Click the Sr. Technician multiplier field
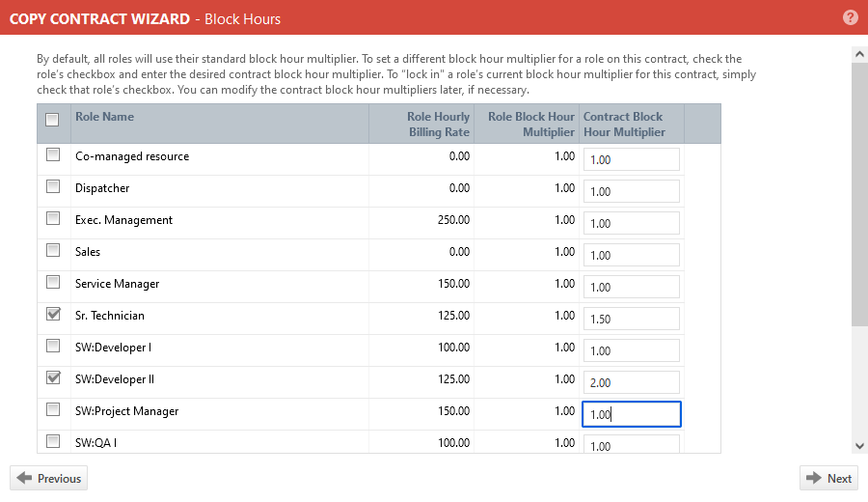 tap(631, 319)
